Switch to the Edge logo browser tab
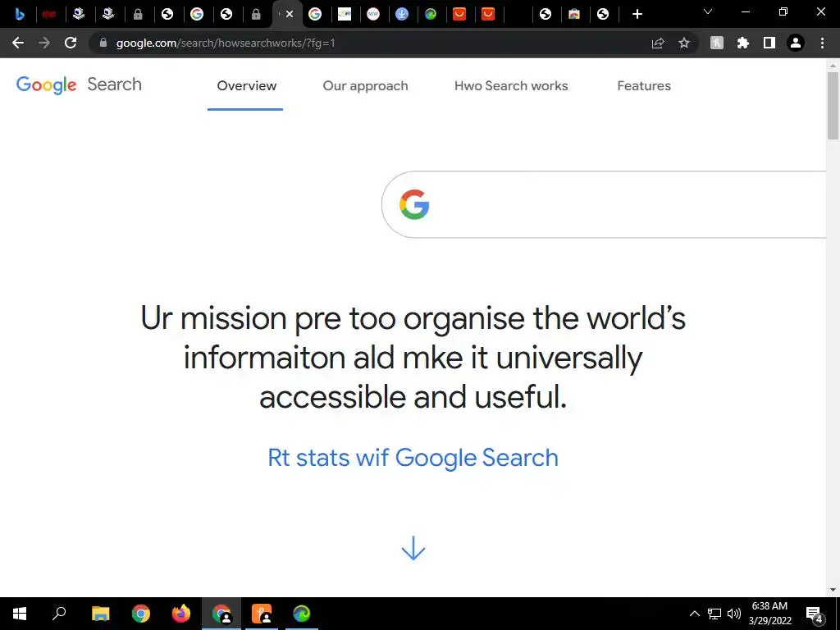The image size is (840, 630). coord(431,15)
